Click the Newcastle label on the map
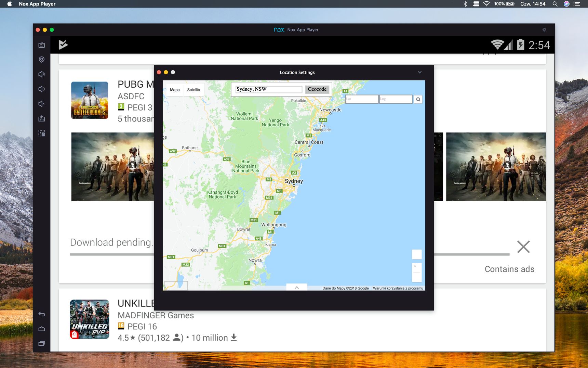The height and width of the screenshot is (368, 588). pos(330,110)
